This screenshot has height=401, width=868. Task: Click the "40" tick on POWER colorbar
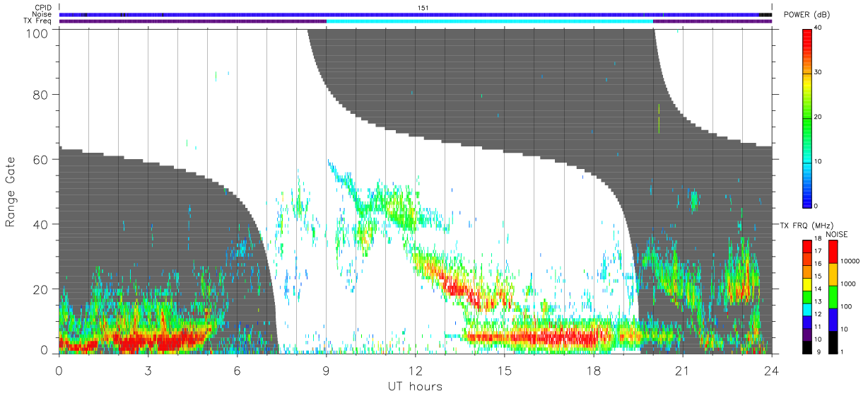point(819,28)
